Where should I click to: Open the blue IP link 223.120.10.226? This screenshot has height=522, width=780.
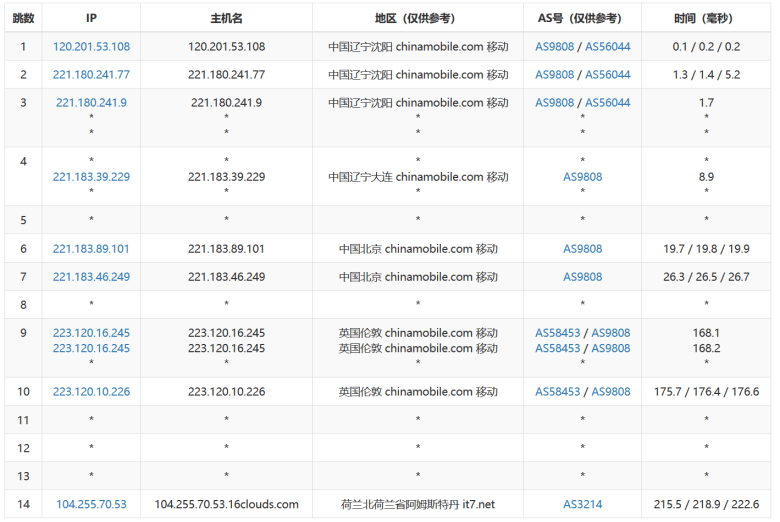[x=91, y=391]
